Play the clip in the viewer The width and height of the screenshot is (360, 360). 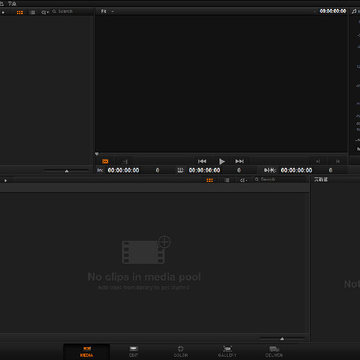tap(222, 161)
